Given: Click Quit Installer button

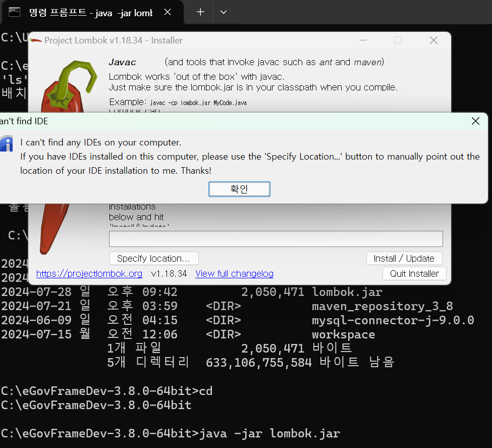Looking at the screenshot, I should (x=414, y=273).
